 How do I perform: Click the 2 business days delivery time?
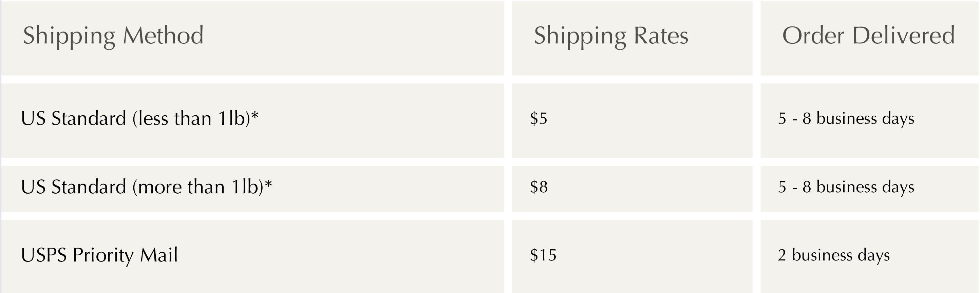(833, 255)
